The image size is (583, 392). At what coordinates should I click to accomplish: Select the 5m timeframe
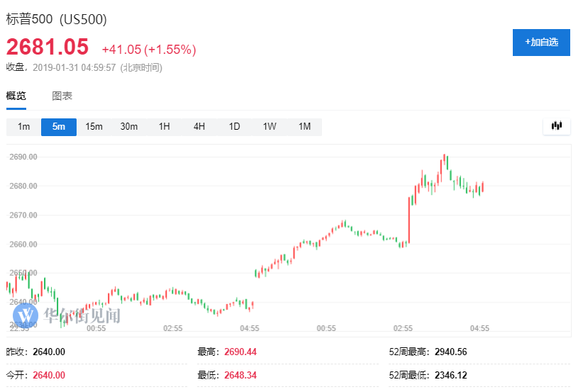pyautogui.click(x=59, y=127)
